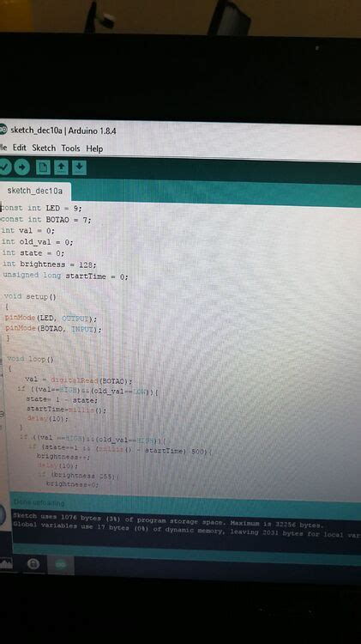361x644 pixels.
Task: Click the round taskbar icon left of Arduino
Action: coord(33,564)
